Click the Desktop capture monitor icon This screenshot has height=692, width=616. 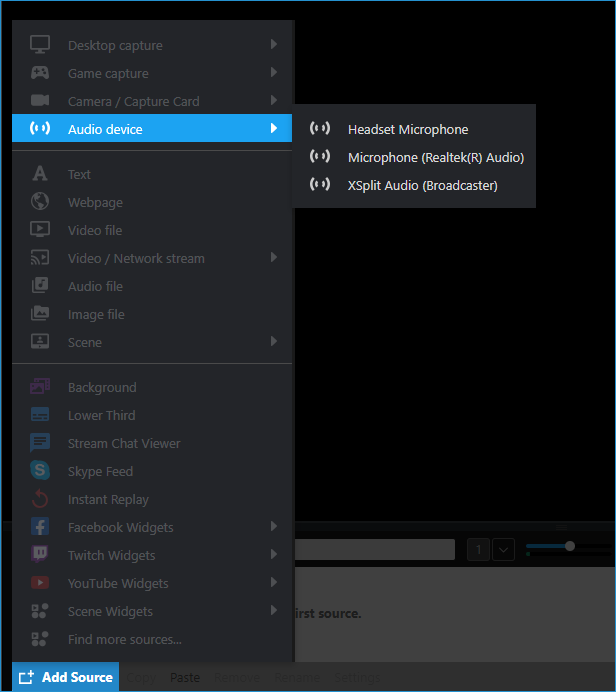pos(40,45)
